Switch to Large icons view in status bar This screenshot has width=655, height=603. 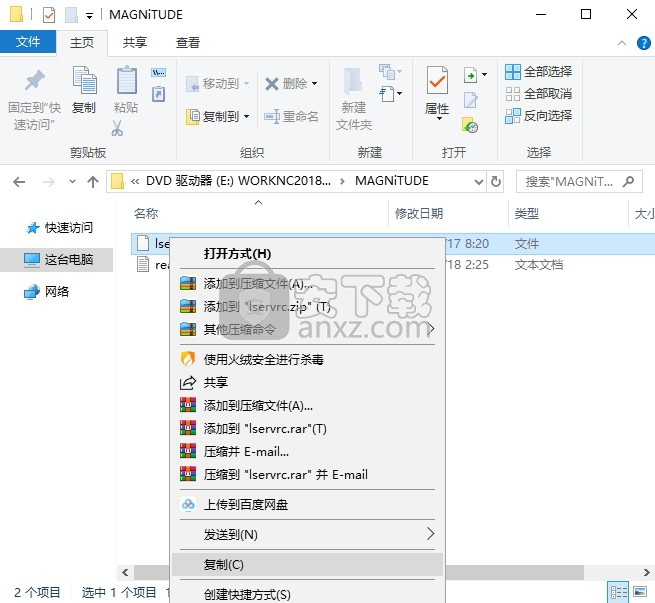click(640, 592)
